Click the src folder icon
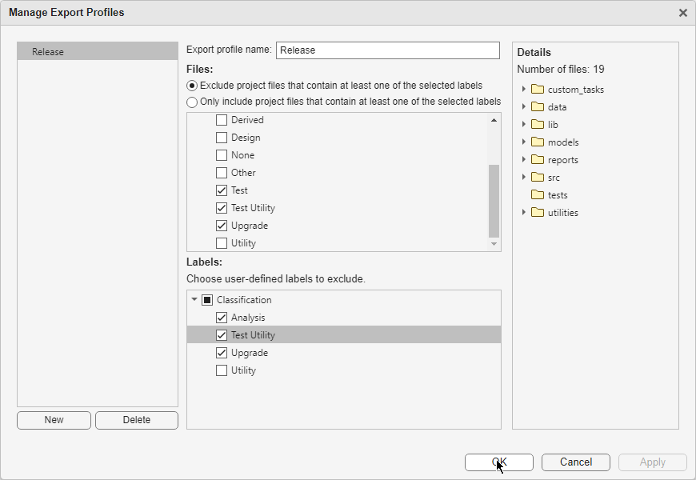Screen dimensions: 696x480 (537, 177)
